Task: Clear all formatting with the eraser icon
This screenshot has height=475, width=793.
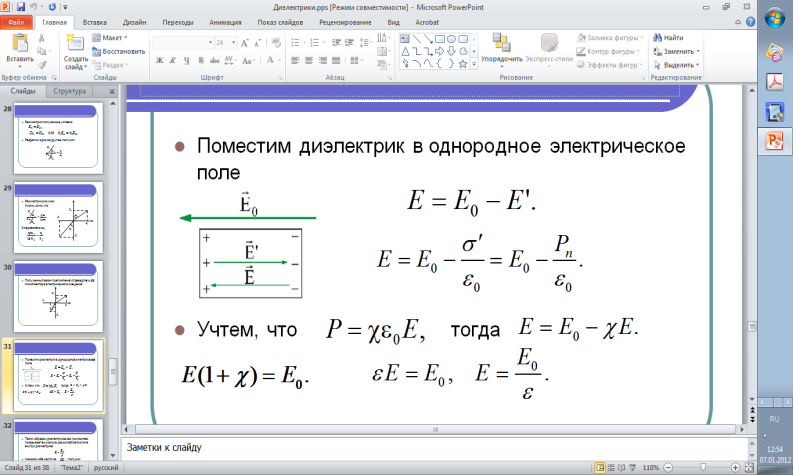Action: pyautogui.click(x=276, y=43)
